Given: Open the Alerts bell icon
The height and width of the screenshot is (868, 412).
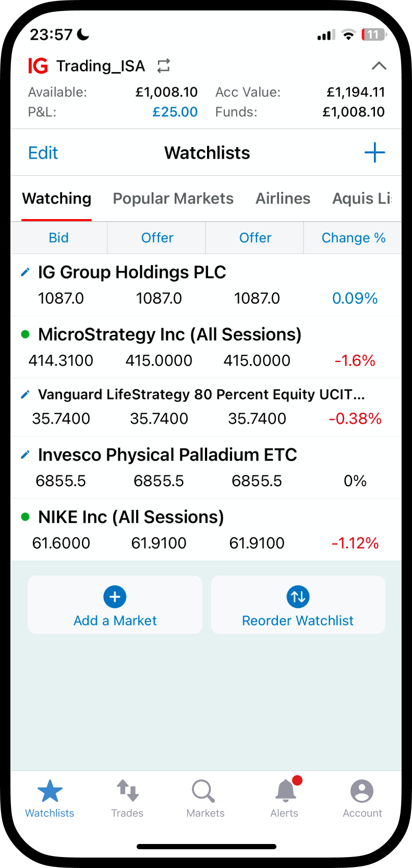Looking at the screenshot, I should (x=286, y=791).
